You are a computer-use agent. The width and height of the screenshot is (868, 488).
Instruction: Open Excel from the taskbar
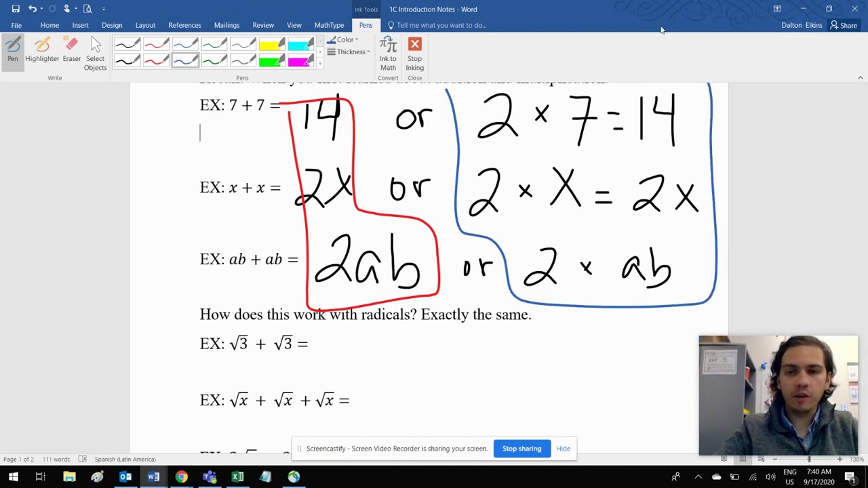click(237, 477)
